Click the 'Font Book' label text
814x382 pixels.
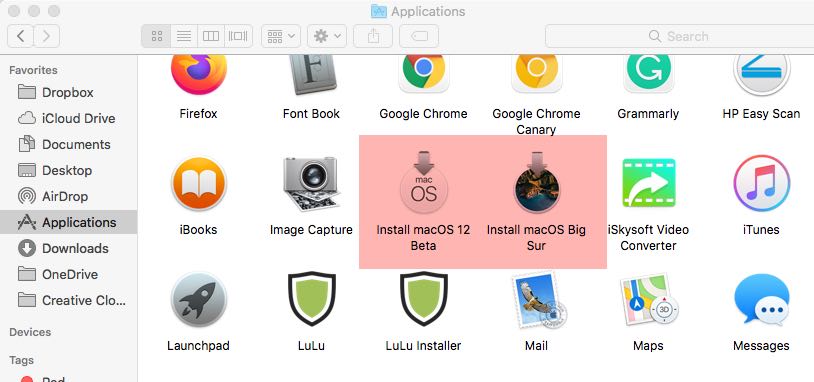click(x=311, y=114)
